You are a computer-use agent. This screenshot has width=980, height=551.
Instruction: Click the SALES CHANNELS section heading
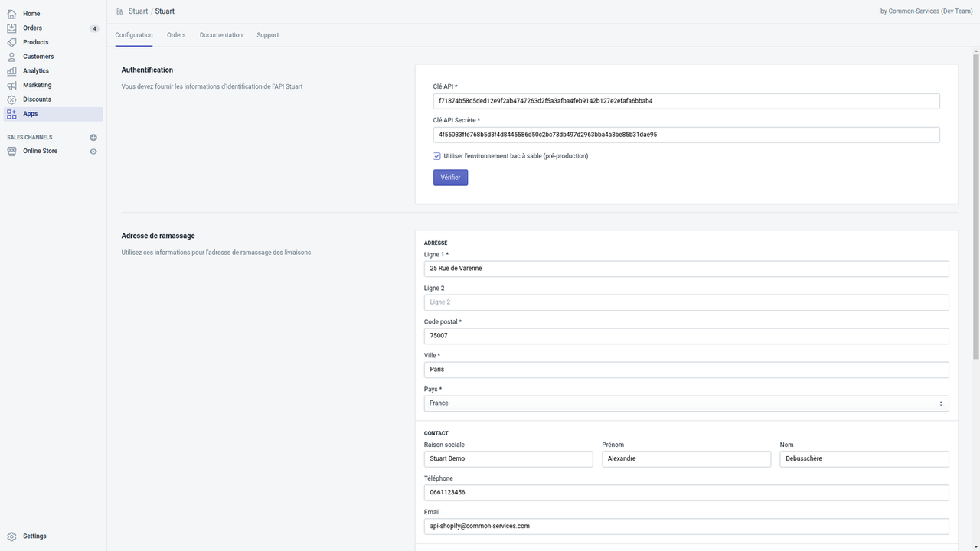(x=30, y=138)
